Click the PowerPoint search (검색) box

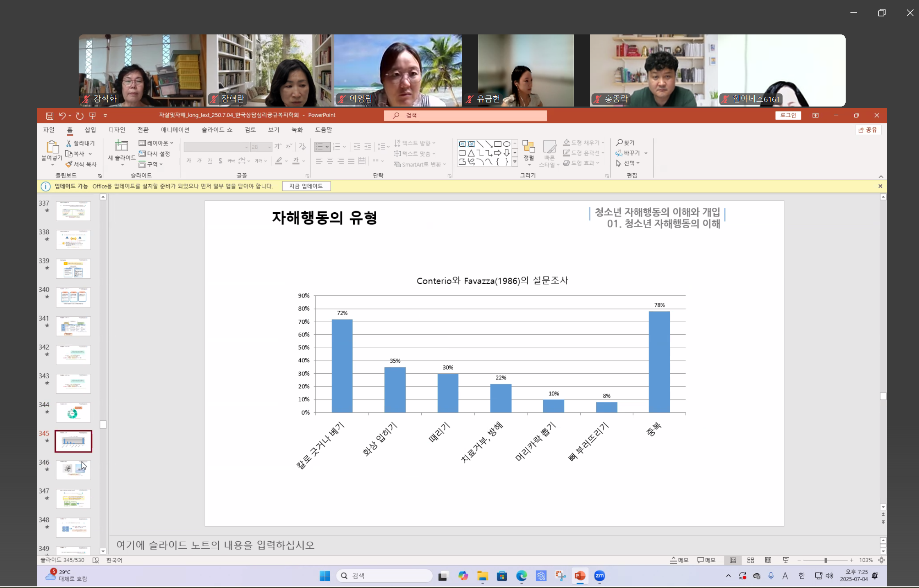[x=465, y=116]
